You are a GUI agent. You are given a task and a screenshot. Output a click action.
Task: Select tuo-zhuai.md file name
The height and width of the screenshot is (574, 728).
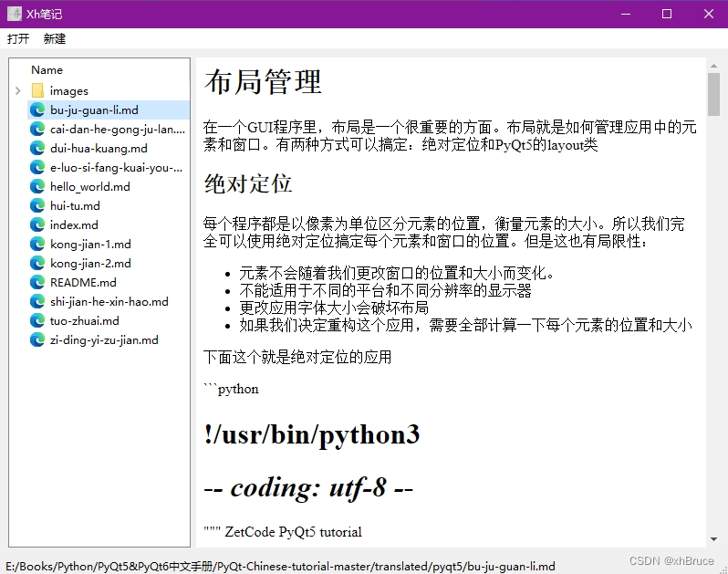[x=85, y=320]
